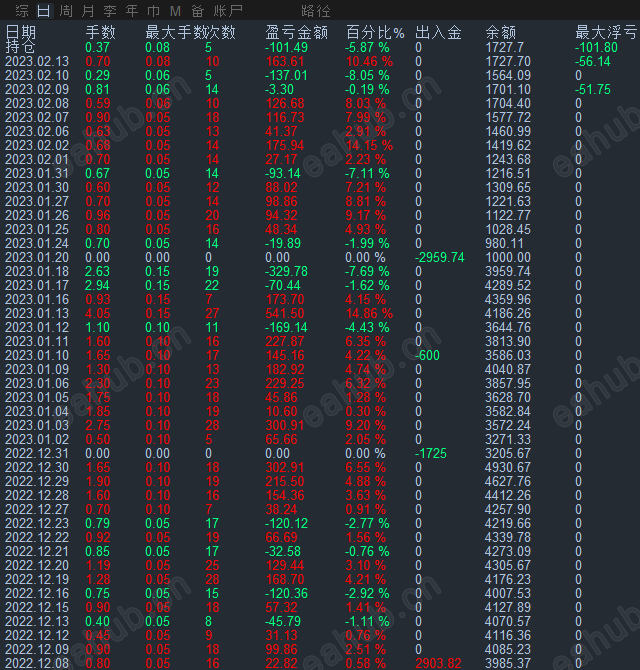
Task: Click deposit amount 2903.82
Action: click(x=438, y=663)
